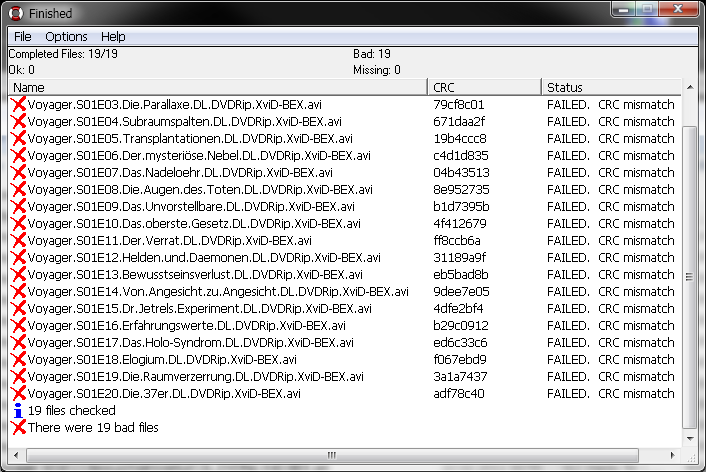Click CRC value c4d1d835
The image size is (706, 472).
click(461, 156)
